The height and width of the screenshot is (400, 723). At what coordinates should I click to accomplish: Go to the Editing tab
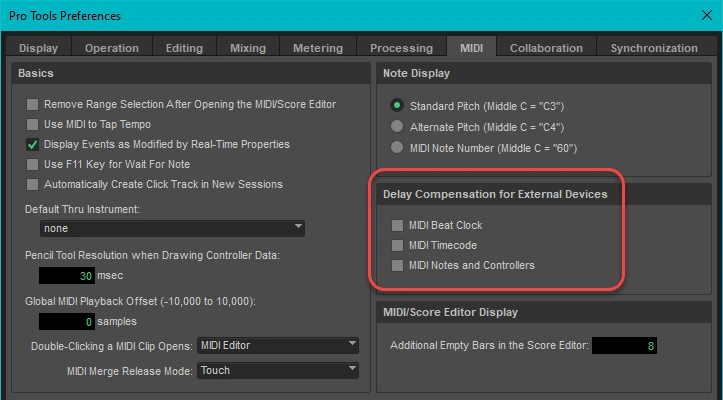pos(183,48)
